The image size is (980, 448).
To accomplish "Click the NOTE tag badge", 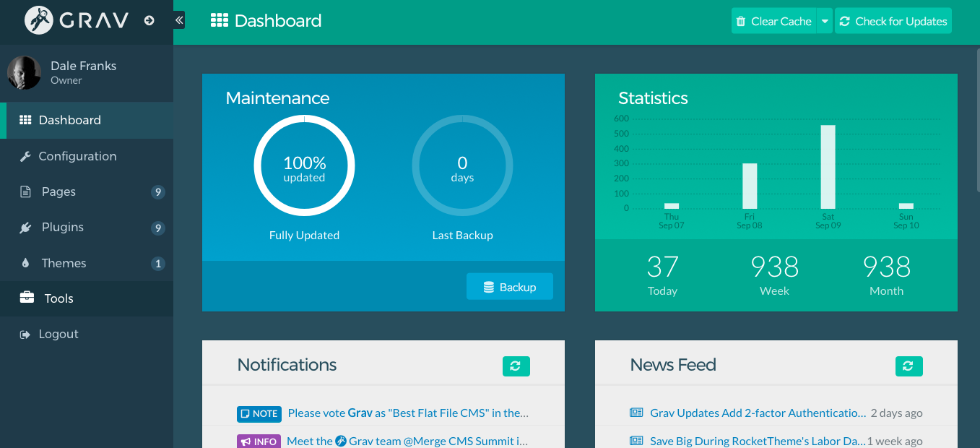I will 259,414.
